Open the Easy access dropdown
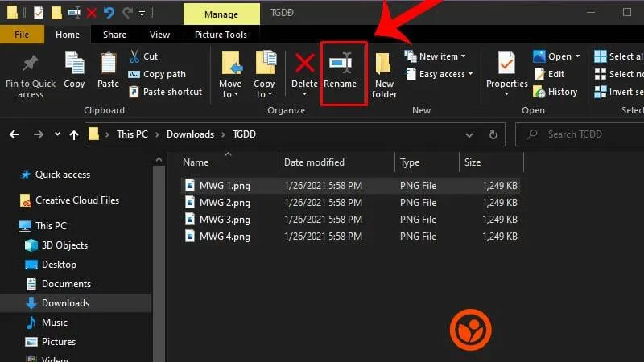 [x=440, y=74]
